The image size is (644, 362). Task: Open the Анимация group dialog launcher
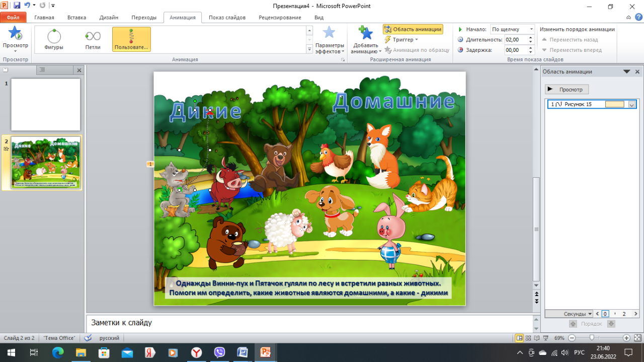[343, 59]
